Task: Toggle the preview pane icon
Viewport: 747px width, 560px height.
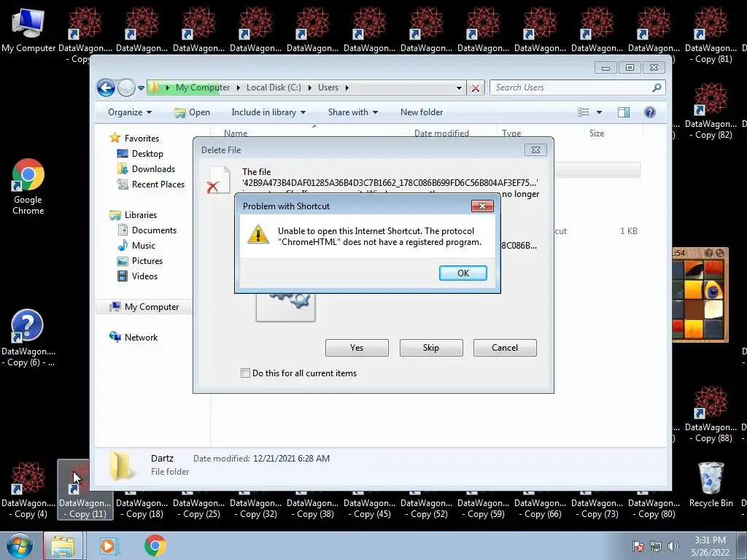Action: click(624, 112)
